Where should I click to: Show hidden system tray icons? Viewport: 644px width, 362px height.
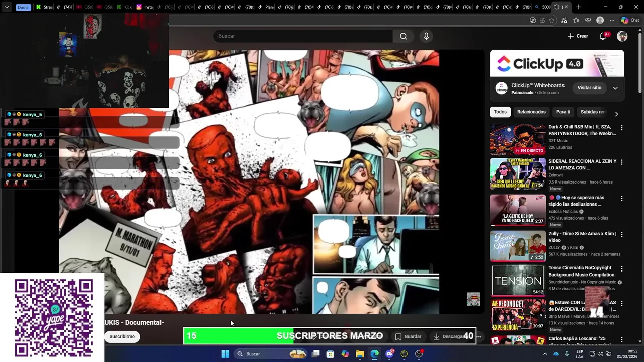545,354
